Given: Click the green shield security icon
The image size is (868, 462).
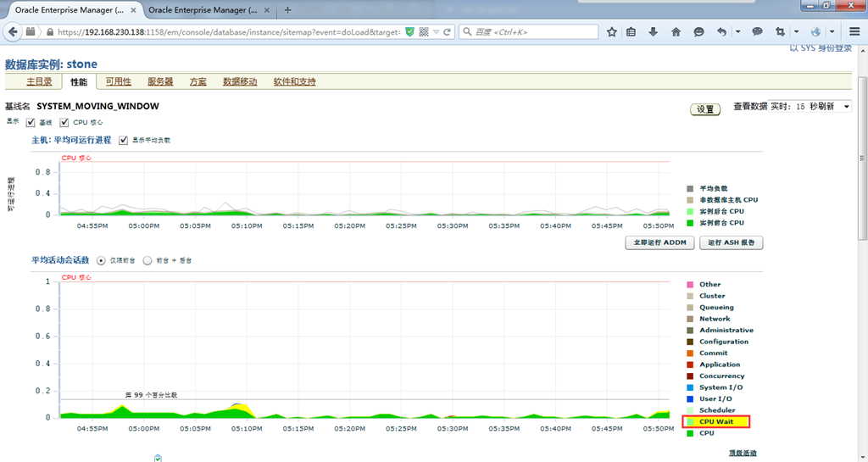Looking at the screenshot, I should coord(409,31).
